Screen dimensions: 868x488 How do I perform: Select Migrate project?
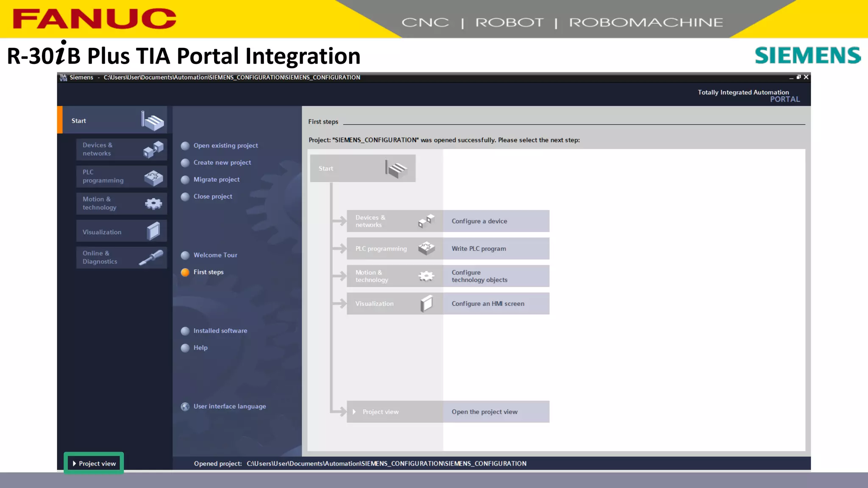(x=217, y=180)
